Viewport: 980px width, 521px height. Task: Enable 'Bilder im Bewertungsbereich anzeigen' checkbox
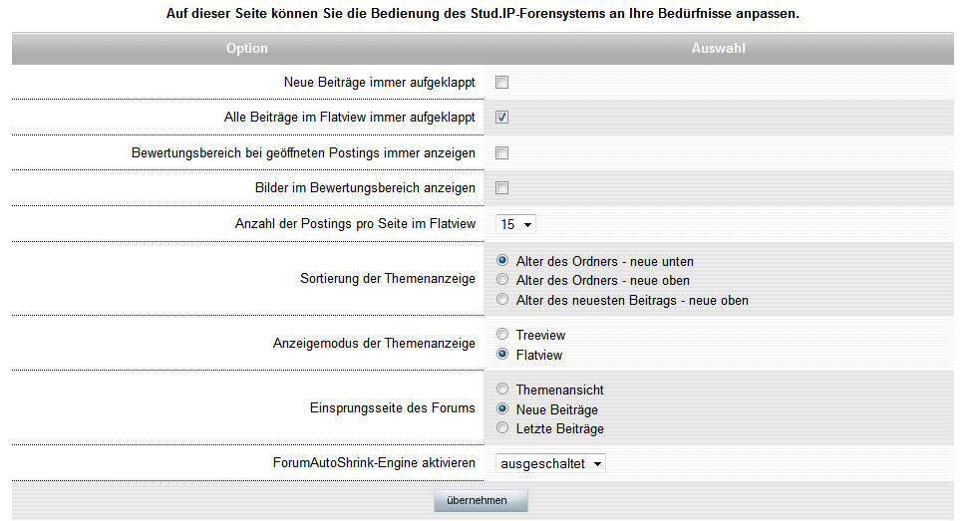[502, 188]
